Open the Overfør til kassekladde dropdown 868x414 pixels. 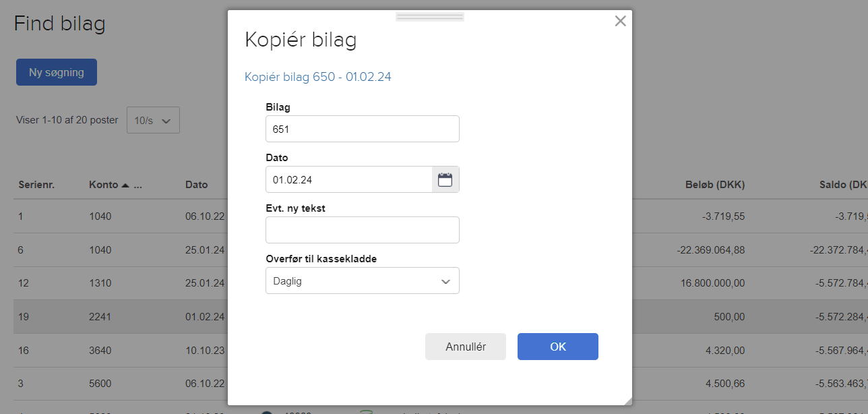(362, 280)
